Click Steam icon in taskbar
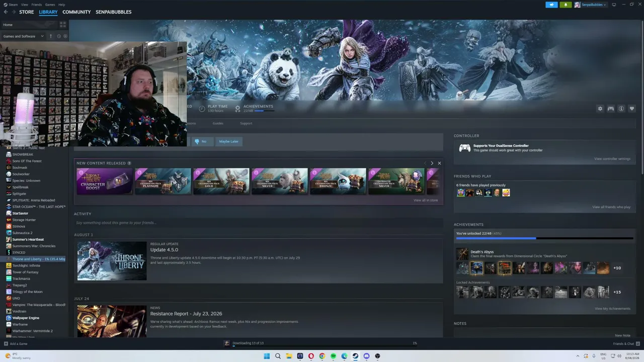 click(355, 356)
